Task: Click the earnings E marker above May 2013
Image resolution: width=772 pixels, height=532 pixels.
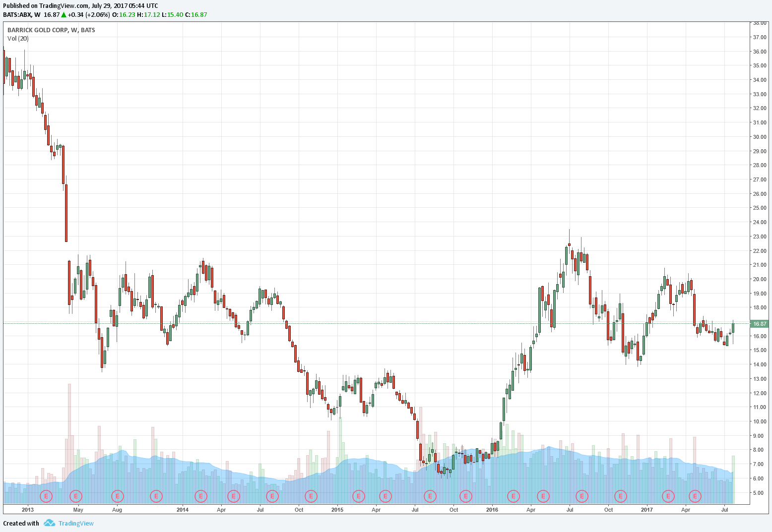Action: point(76,496)
